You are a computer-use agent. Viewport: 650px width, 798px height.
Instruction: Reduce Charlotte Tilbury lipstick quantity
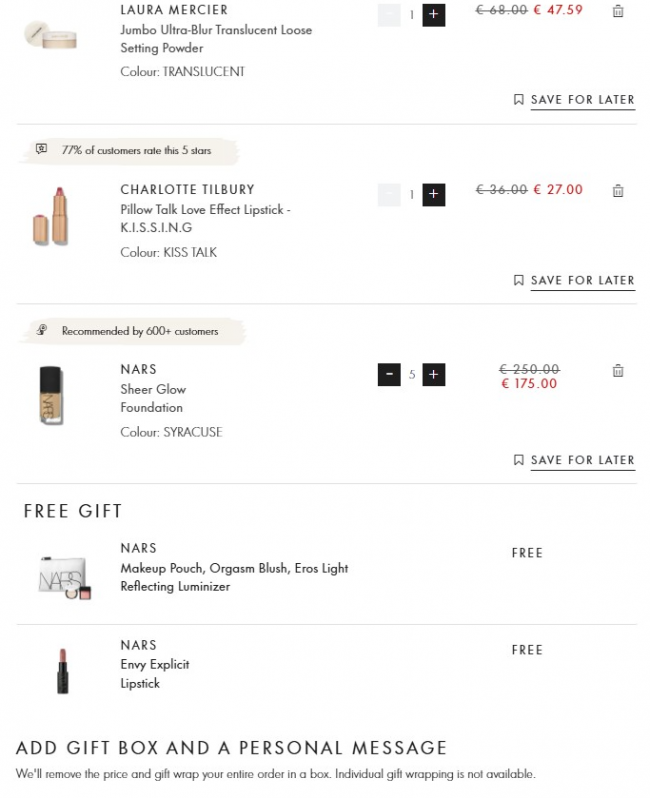[x=389, y=194]
